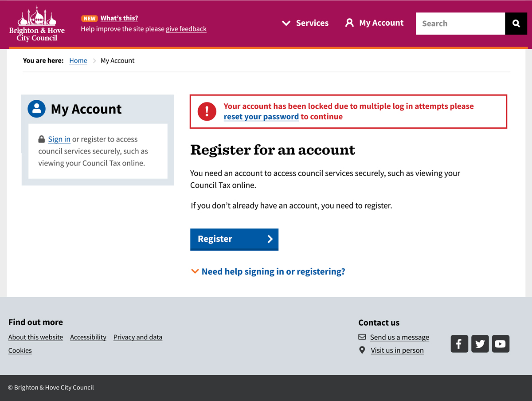
Task: Click the search magnifier button
Action: coord(516,24)
